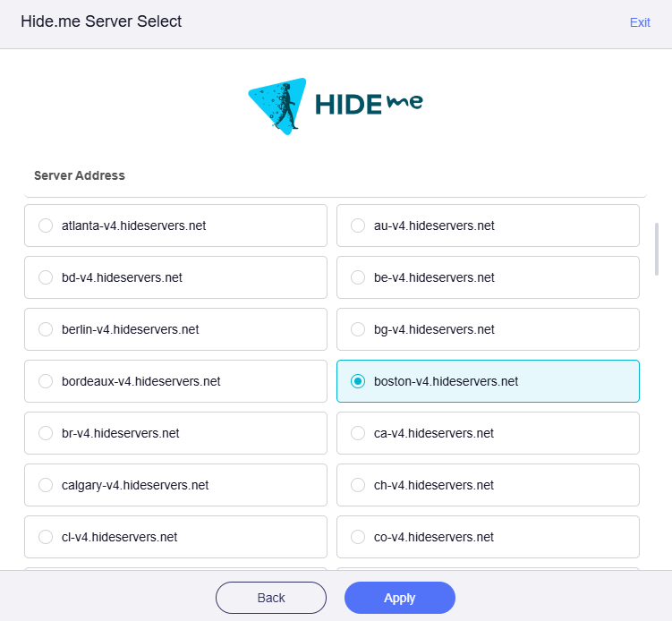
Task: Choose the ca-v4.hideservers.net server
Action: [358, 433]
